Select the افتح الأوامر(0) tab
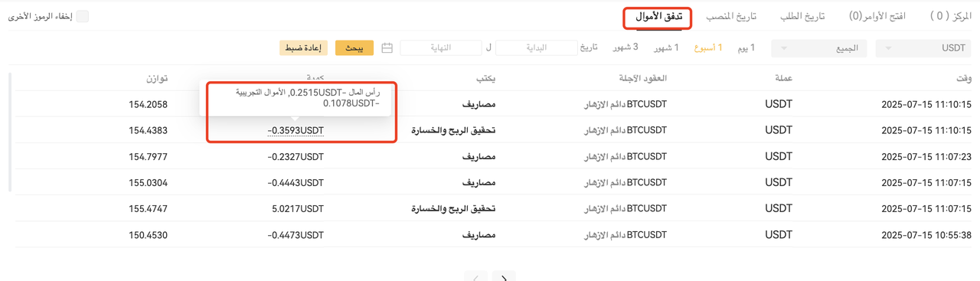Screen dimensions: 980x281 (x=877, y=16)
